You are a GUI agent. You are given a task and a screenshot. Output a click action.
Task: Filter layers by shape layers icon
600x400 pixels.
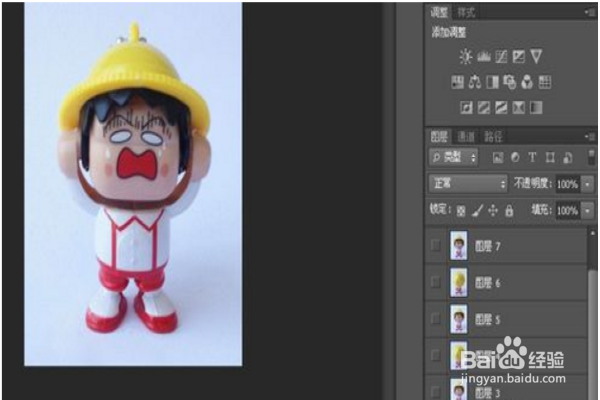(x=550, y=157)
